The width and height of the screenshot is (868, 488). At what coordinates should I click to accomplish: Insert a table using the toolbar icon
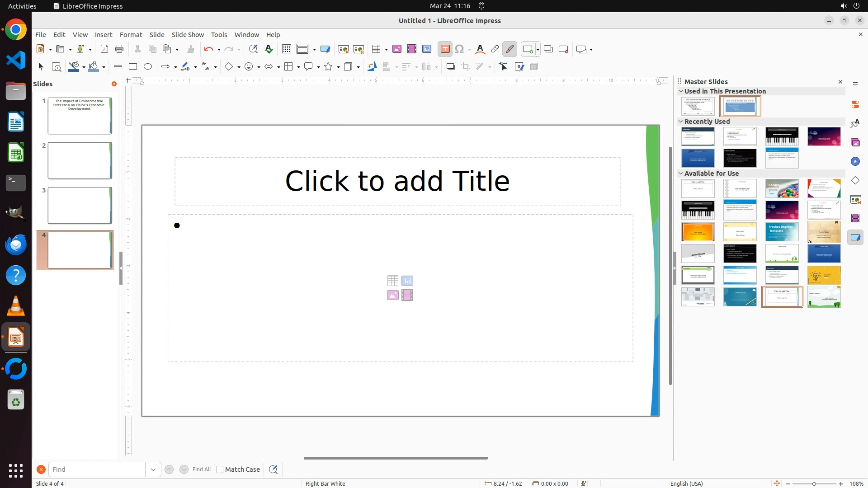(376, 49)
